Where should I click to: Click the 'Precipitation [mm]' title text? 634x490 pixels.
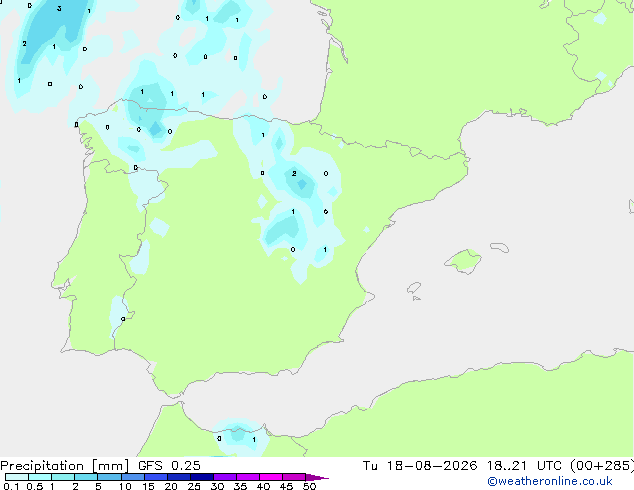pos(65,466)
